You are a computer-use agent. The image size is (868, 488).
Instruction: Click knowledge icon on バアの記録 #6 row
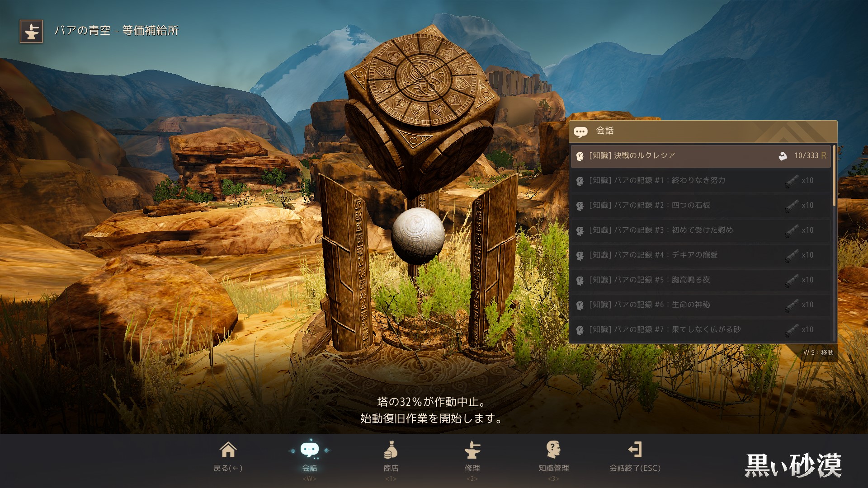pos(580,305)
